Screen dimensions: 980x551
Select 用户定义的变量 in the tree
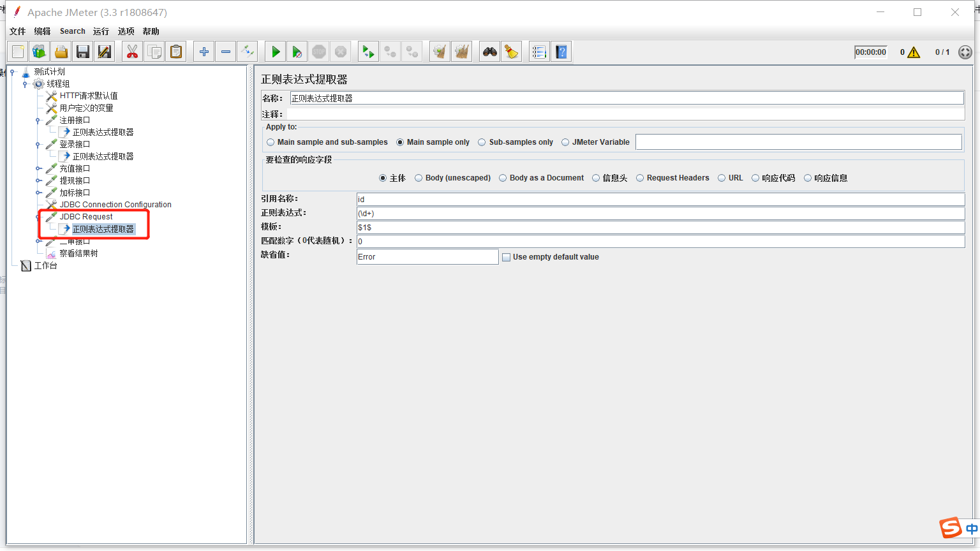[86, 108]
